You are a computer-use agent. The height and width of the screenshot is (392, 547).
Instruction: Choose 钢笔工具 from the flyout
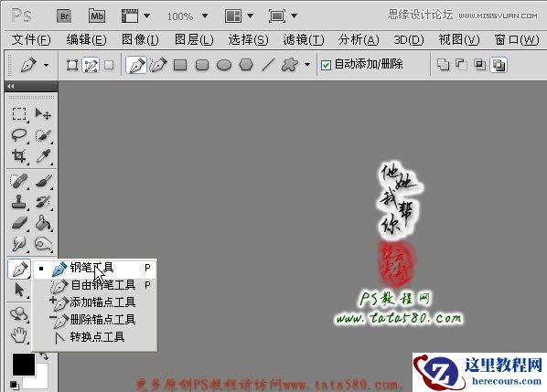(x=94, y=268)
